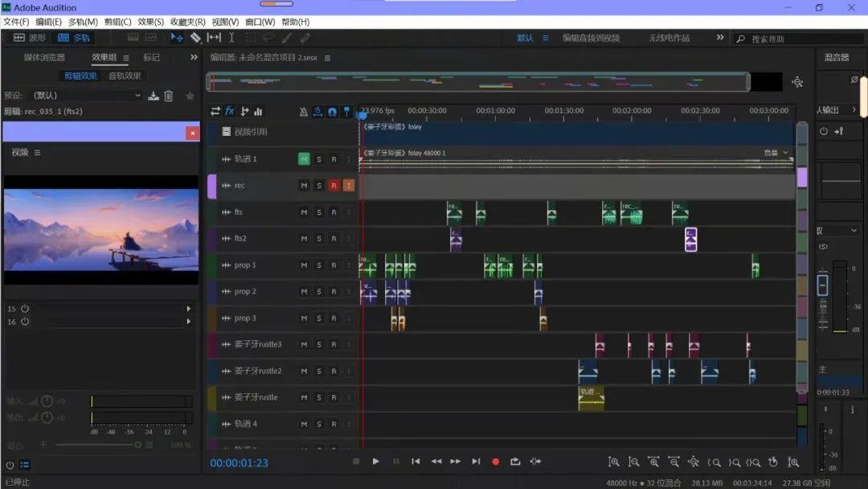Screen dimensions: 868x489
Task: Toggle metronome icon in track header
Action: pos(303,112)
